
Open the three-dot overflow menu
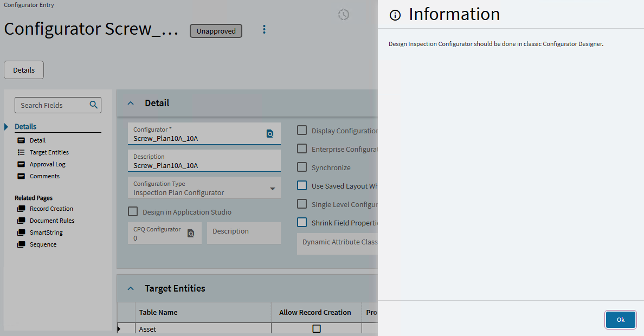[264, 29]
